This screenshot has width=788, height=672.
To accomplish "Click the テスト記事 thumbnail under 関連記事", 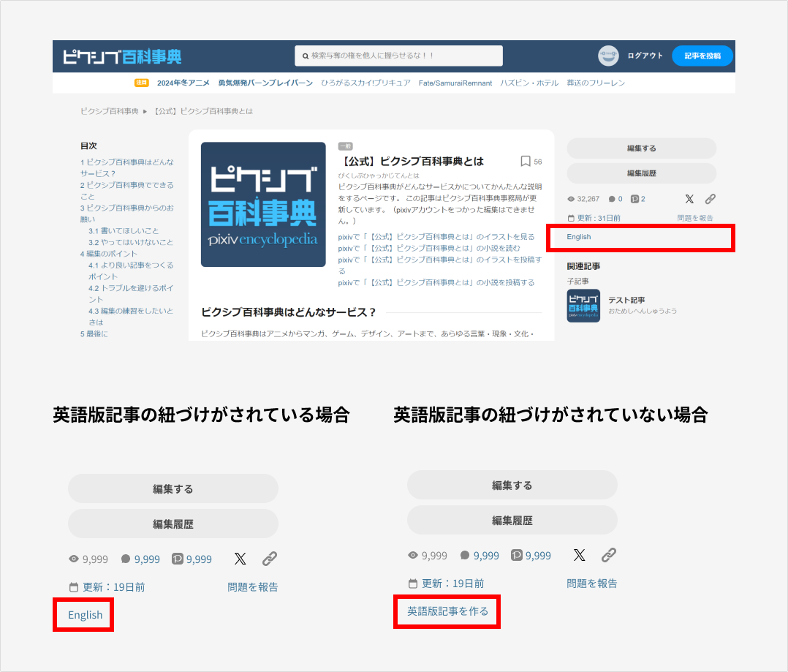I will pos(583,306).
